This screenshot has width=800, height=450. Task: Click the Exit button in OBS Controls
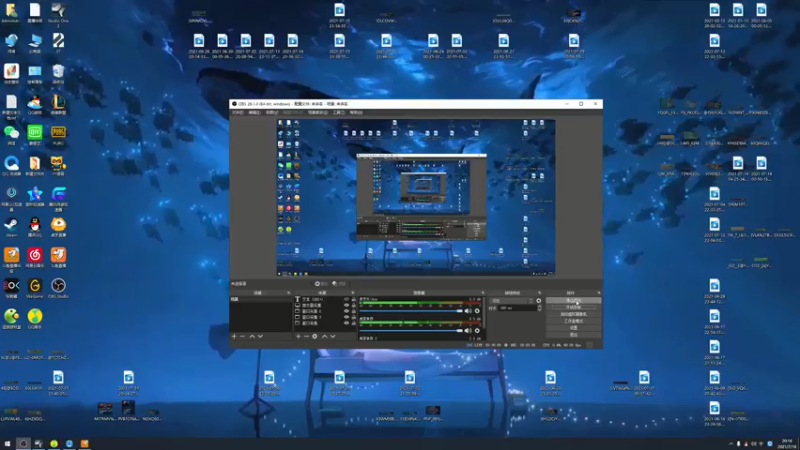click(573, 335)
